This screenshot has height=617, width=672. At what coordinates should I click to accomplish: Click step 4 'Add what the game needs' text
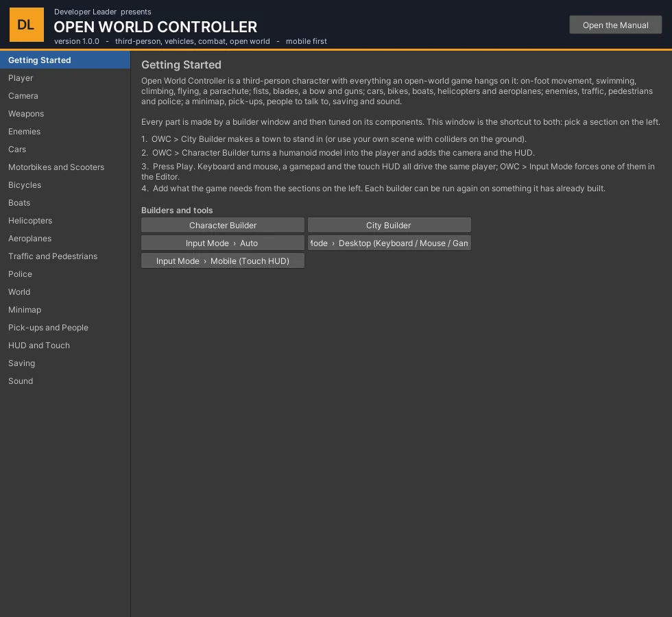373,189
